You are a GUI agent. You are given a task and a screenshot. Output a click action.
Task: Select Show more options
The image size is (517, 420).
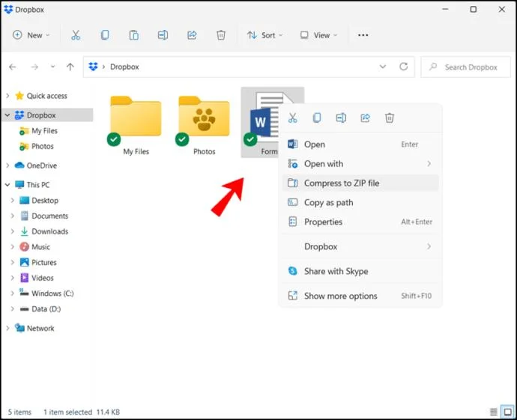(x=360, y=296)
